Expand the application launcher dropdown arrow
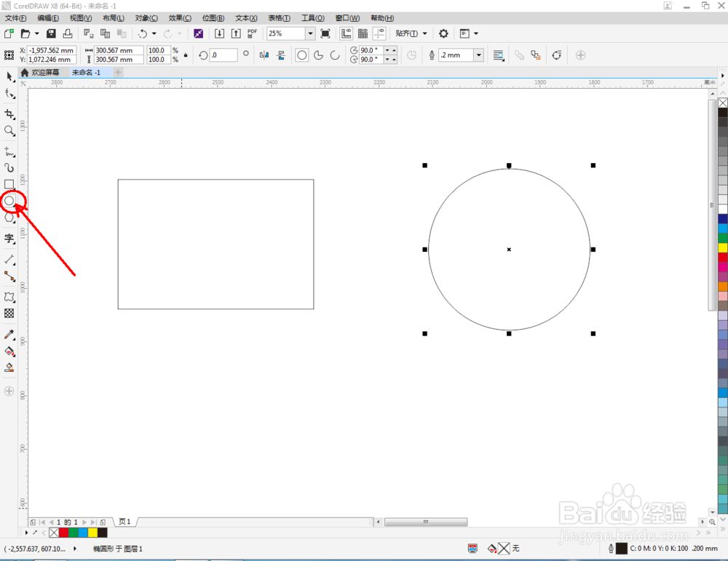This screenshot has width=728, height=561. coord(476,33)
